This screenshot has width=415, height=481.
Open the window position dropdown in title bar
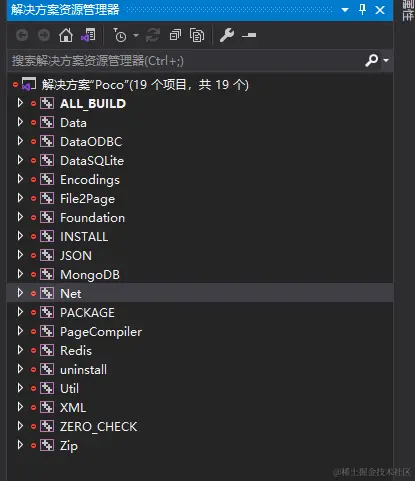(345, 10)
